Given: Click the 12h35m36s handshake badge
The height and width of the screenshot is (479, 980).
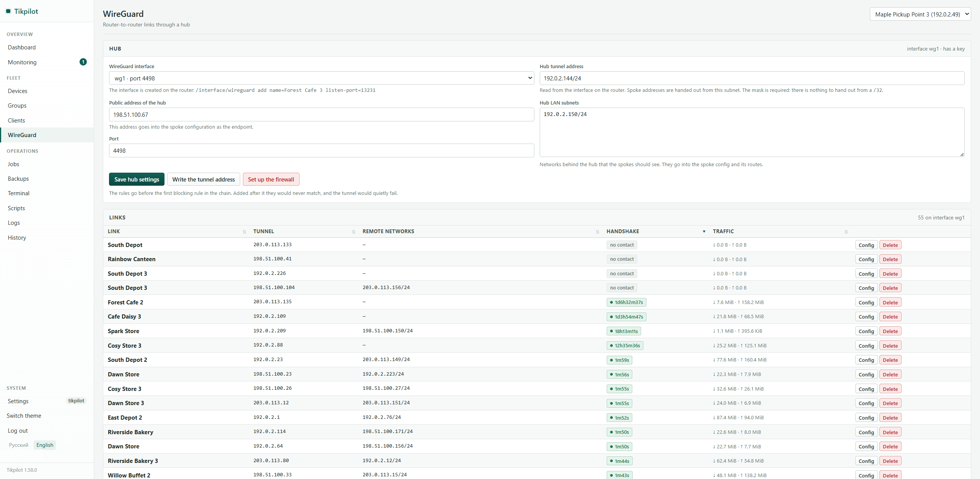Looking at the screenshot, I should 625,346.
